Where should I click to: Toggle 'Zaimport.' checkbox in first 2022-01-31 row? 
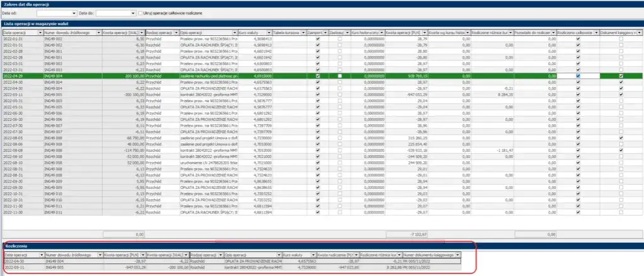pos(318,38)
